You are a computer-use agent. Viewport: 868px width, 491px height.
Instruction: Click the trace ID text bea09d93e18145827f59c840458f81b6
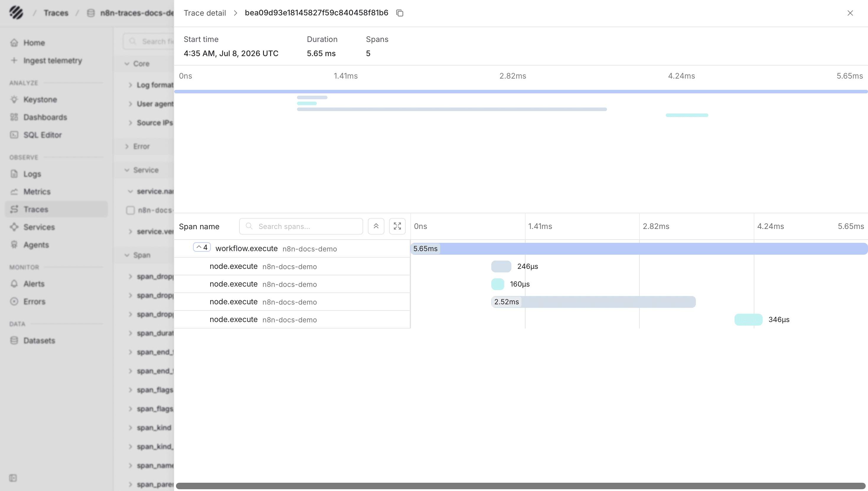316,13
